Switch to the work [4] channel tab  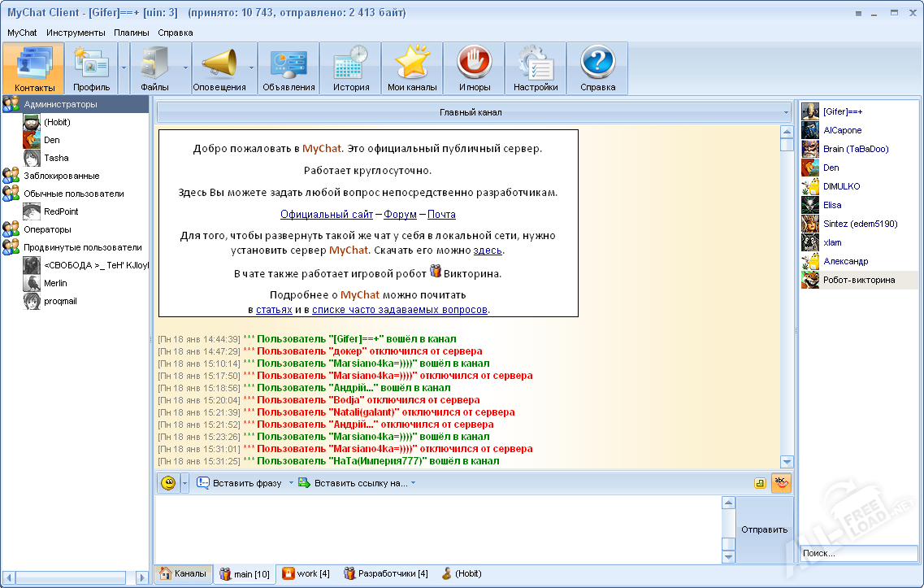tap(306, 573)
